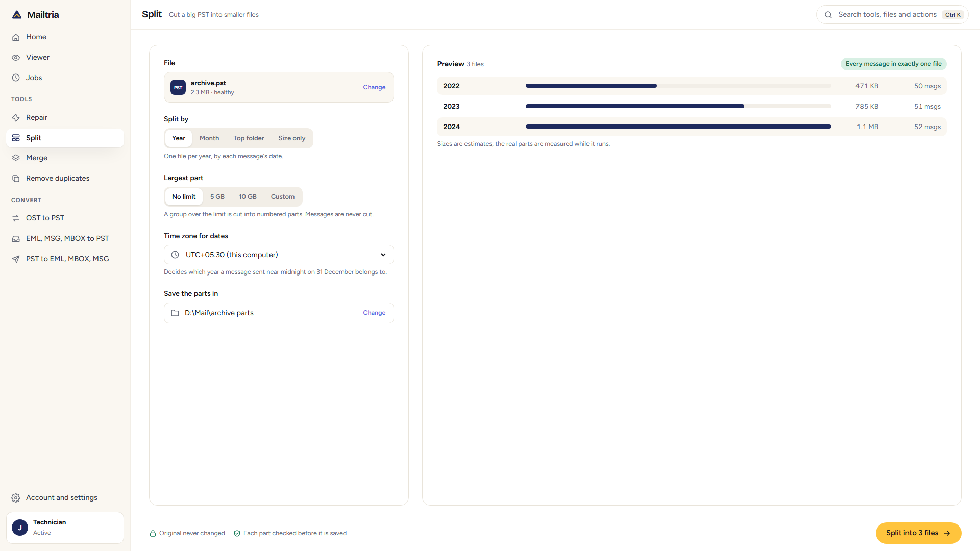Click the OST to PST arrows icon
The width and height of the screenshot is (980, 551).
pyautogui.click(x=16, y=218)
